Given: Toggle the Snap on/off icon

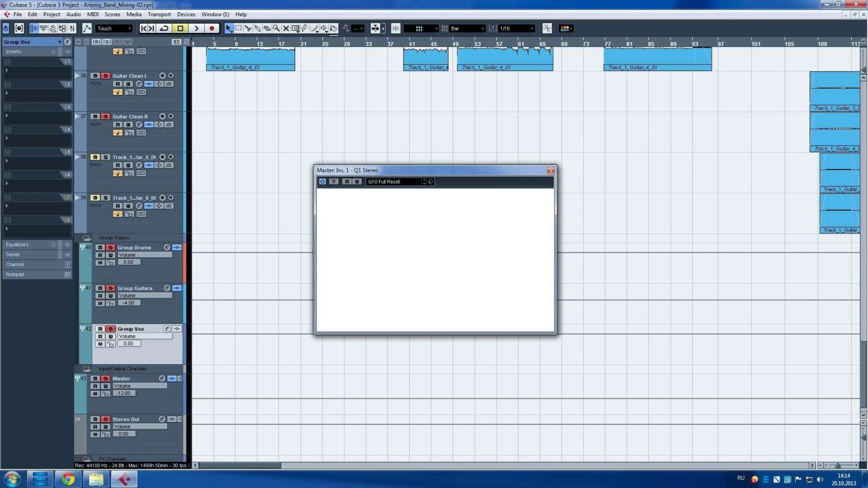Looking at the screenshot, I should (396, 28).
